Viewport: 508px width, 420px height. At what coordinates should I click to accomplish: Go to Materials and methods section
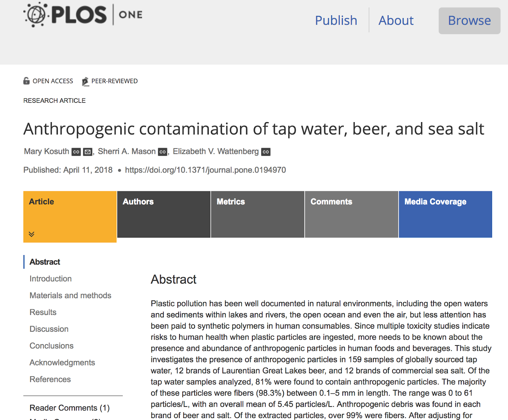click(x=70, y=295)
